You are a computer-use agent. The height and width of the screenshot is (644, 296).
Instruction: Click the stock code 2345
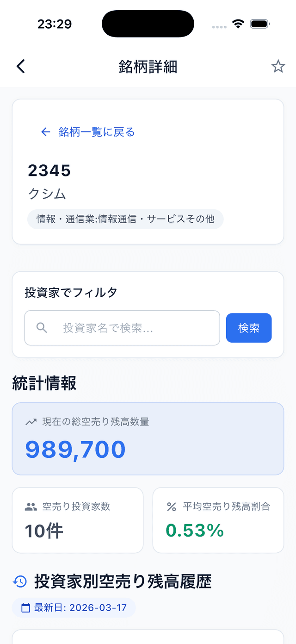pos(49,171)
